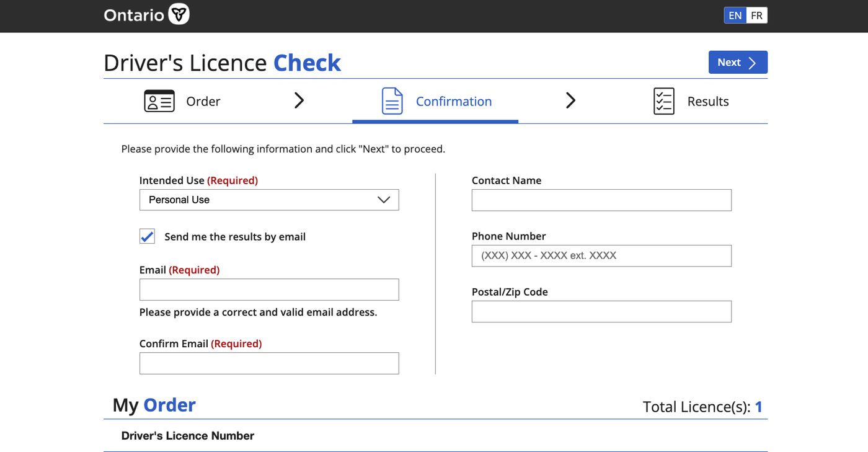This screenshot has height=452, width=868.
Task: Click the Confirmation document icon
Action: (x=392, y=101)
